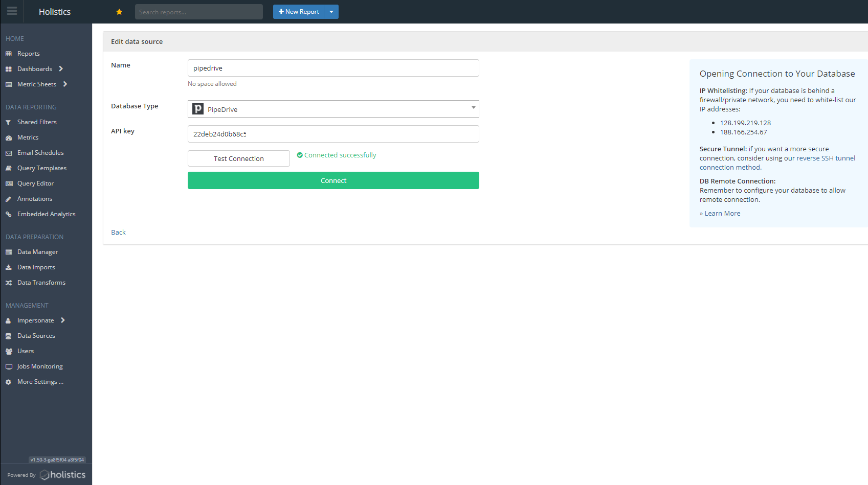This screenshot has height=485, width=868.
Task: Click the Query Editor icon
Action: tap(9, 183)
